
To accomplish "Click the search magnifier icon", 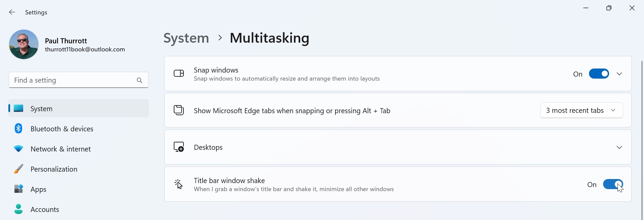I will tap(140, 80).
